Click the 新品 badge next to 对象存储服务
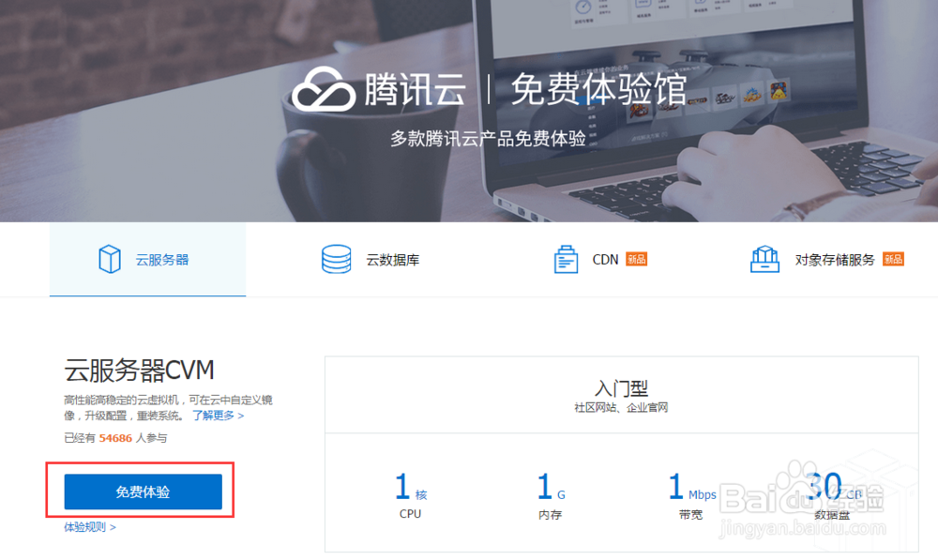The height and width of the screenshot is (560, 938). 893,259
